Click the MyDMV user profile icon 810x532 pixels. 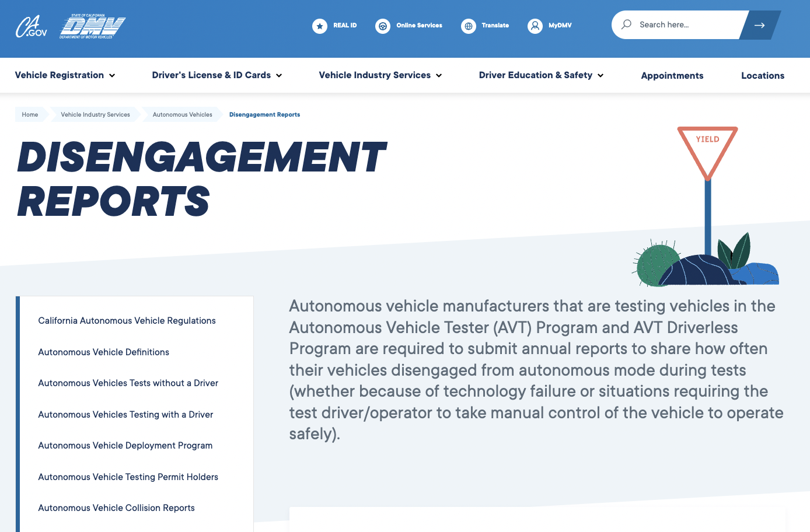tap(535, 26)
